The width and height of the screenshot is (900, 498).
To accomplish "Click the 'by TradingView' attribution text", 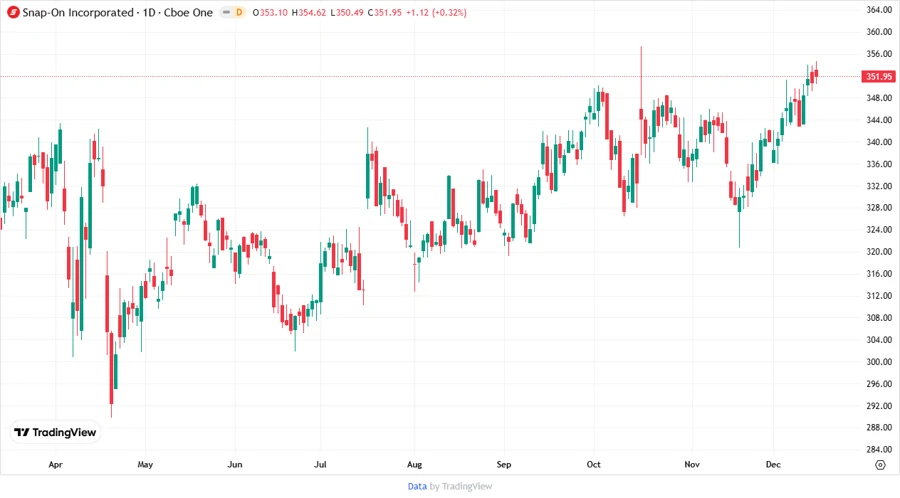I will click(461, 487).
